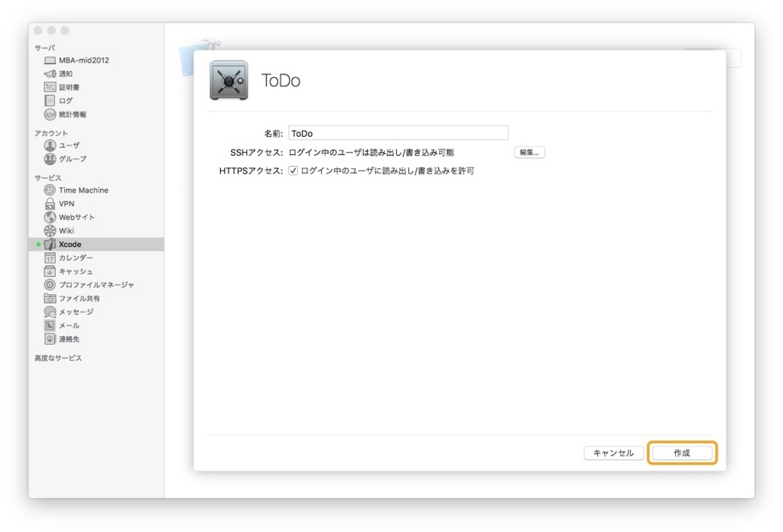Screen dimensions: 783x532
Task: Click the アカウント section header
Action: point(51,133)
